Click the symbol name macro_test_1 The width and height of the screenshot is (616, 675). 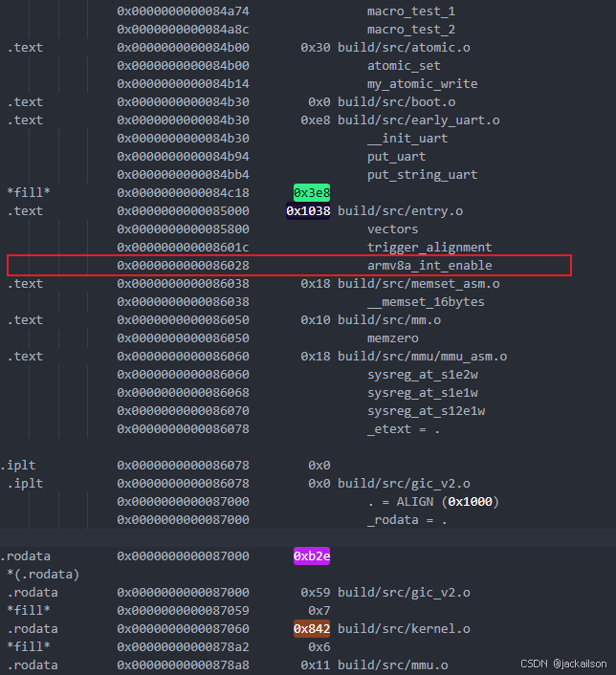(411, 11)
